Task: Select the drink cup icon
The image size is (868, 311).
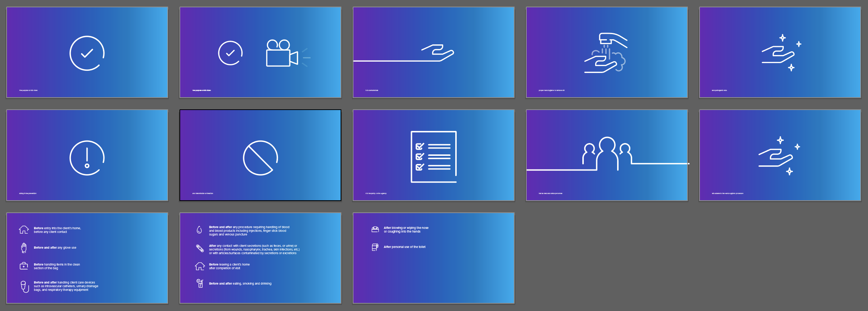Action: coord(200,283)
